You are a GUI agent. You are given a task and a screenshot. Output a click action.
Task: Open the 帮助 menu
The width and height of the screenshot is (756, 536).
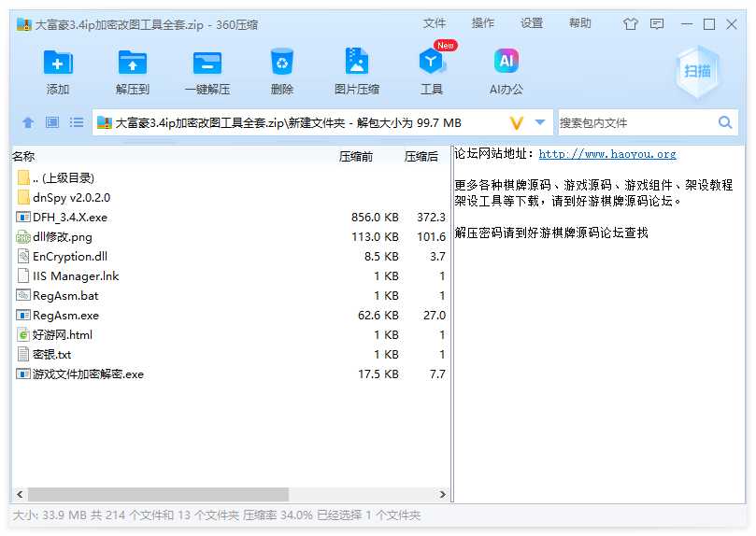click(x=580, y=23)
